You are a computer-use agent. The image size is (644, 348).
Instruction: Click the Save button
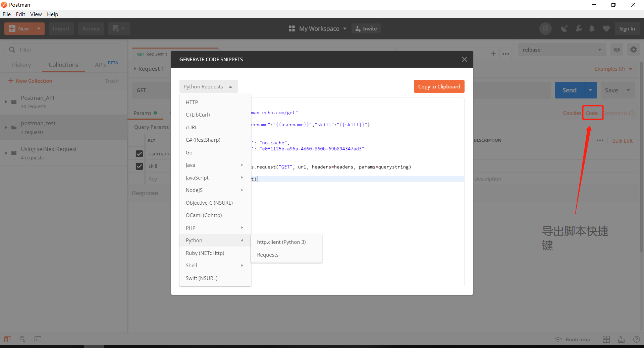[611, 90]
